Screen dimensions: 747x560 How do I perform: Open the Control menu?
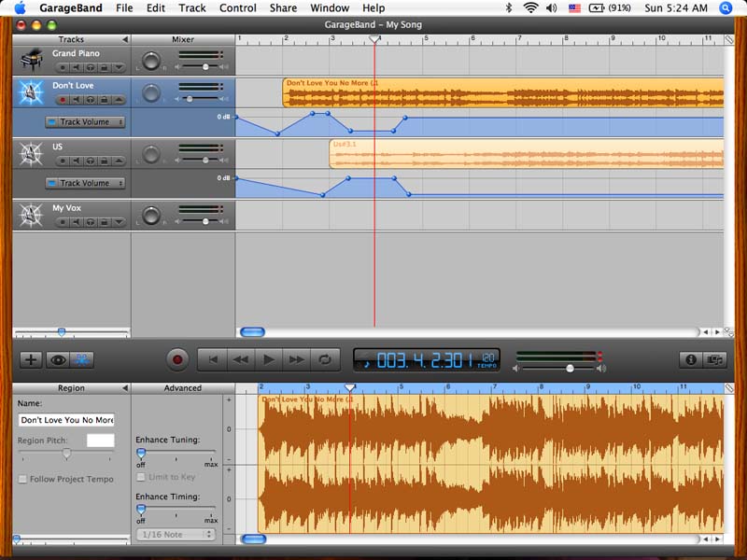pyautogui.click(x=238, y=7)
